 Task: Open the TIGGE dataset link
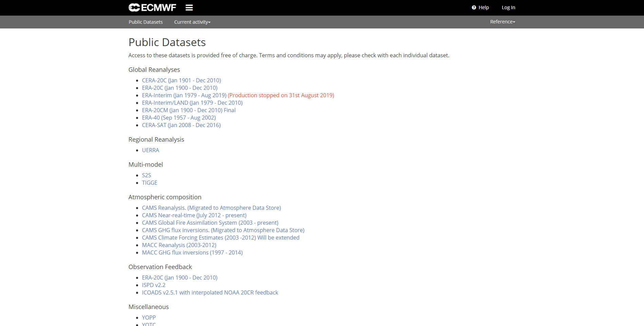click(150, 183)
